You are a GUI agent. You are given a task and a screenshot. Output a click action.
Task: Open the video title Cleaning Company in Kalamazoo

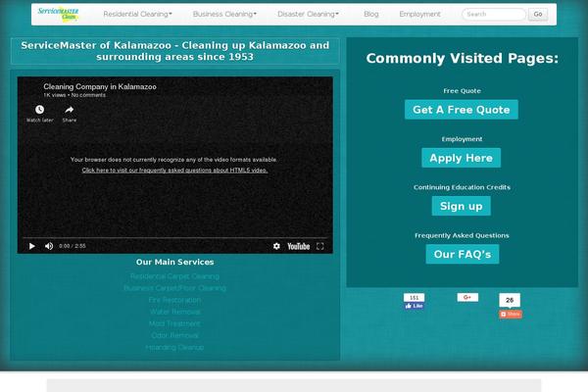[100, 86]
